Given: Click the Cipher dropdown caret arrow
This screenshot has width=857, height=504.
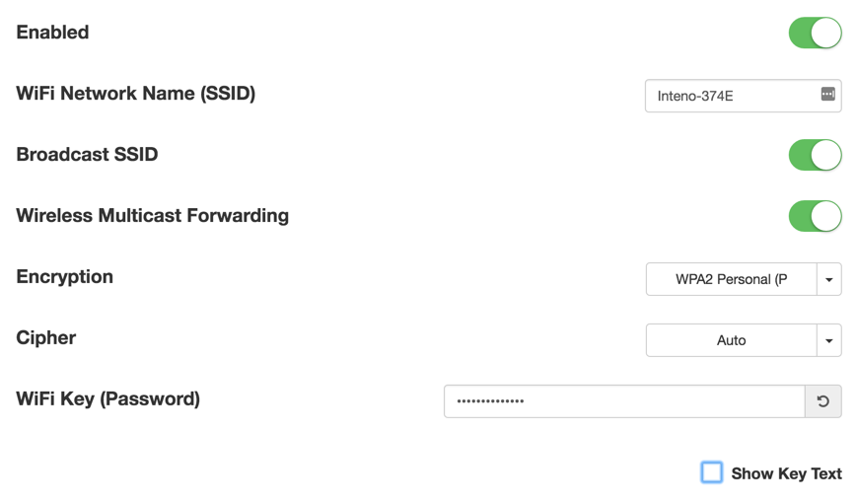Looking at the screenshot, I should pos(829,341).
